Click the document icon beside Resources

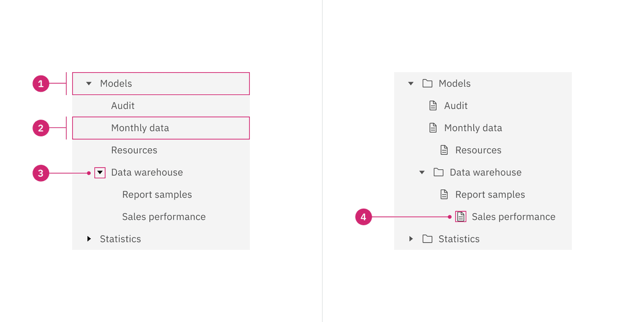[444, 150]
